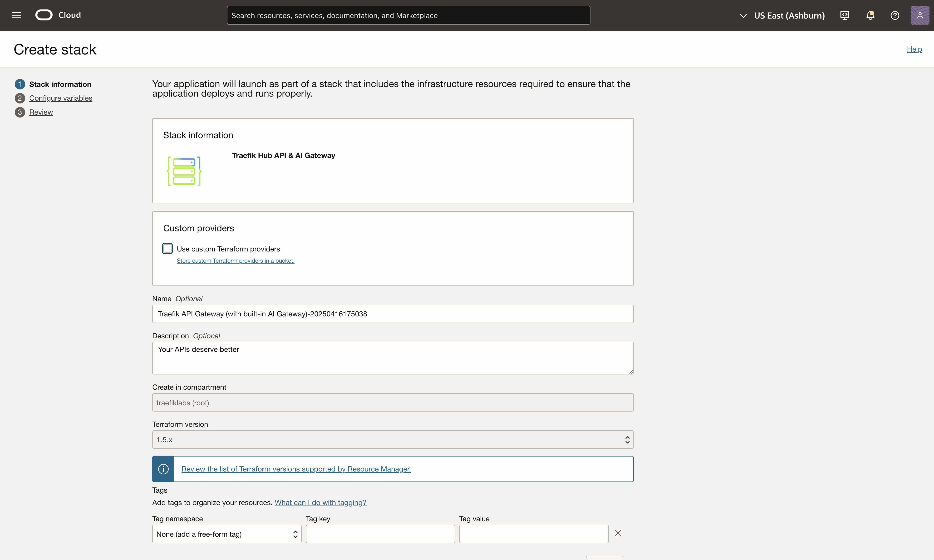Click the Traefik Hub stack logo image
The height and width of the screenshot is (560, 934).
(184, 171)
